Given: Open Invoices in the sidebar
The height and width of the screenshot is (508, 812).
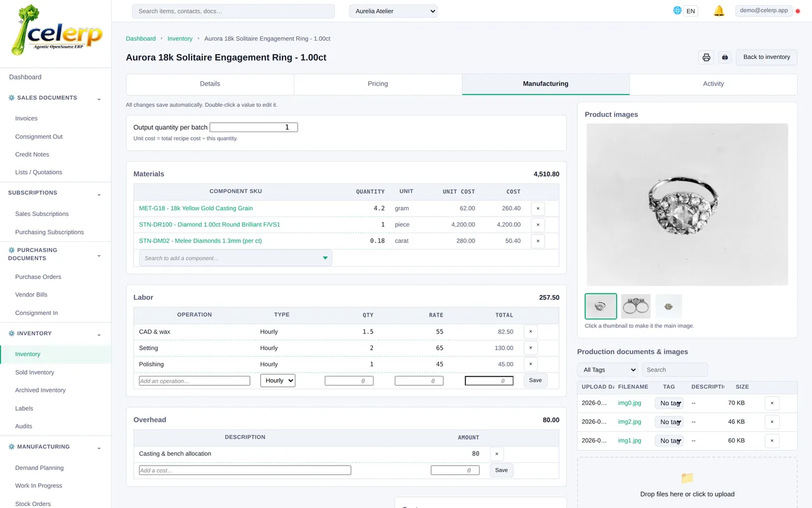Looking at the screenshot, I should coord(26,119).
